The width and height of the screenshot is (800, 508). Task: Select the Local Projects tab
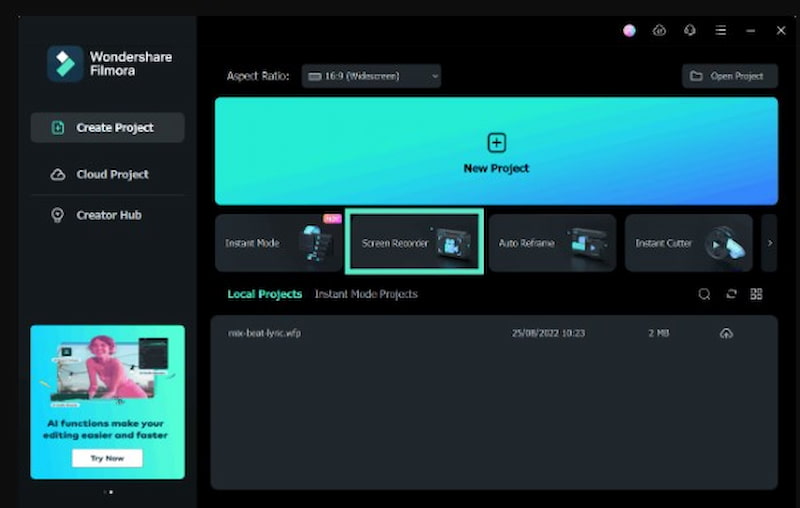(264, 294)
